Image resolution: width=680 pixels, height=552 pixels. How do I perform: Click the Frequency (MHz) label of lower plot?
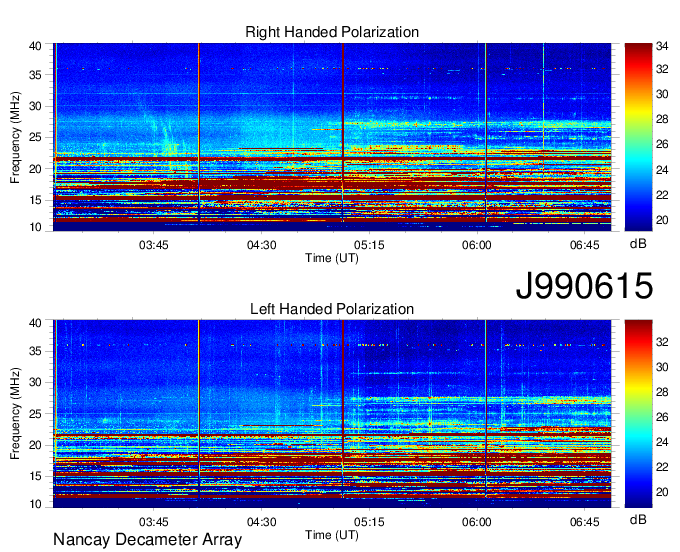coord(15,414)
